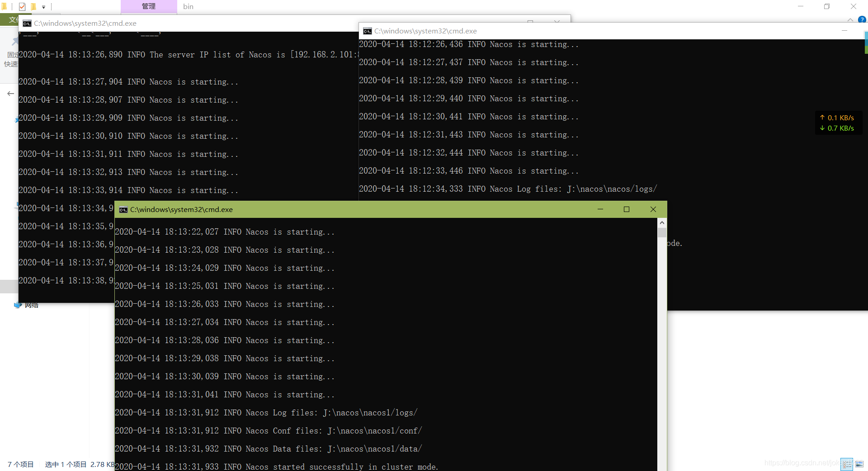Click the 'Nacos Data files' log line
The image size is (868, 471).
(x=269, y=449)
